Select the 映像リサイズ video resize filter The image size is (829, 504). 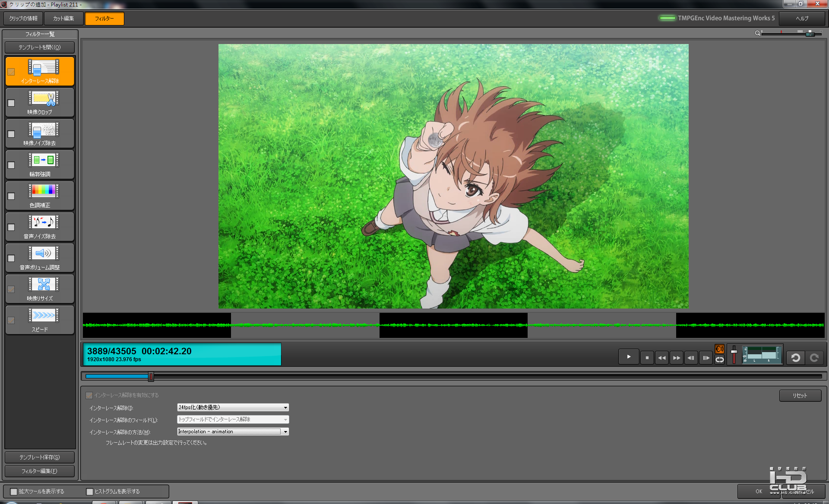click(x=40, y=289)
